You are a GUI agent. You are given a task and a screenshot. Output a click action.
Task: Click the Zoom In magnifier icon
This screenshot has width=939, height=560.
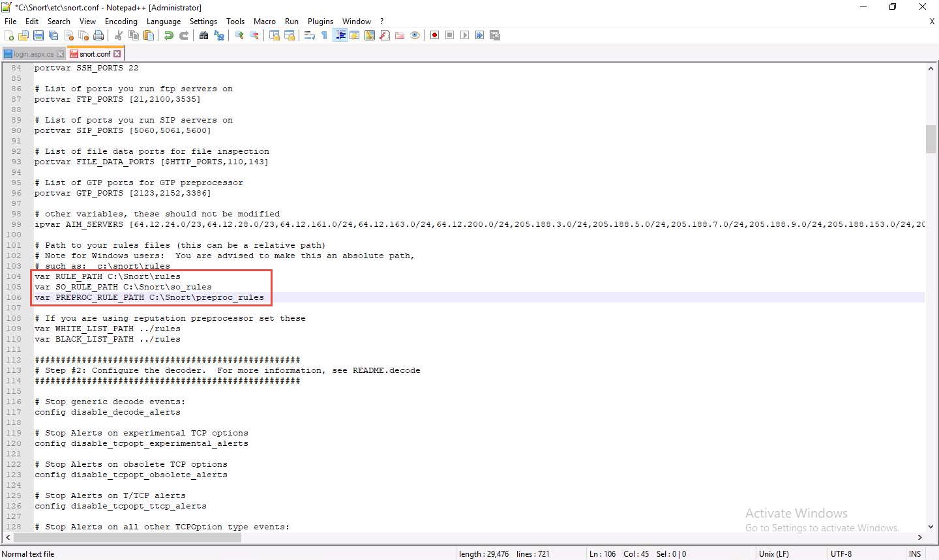coord(239,35)
